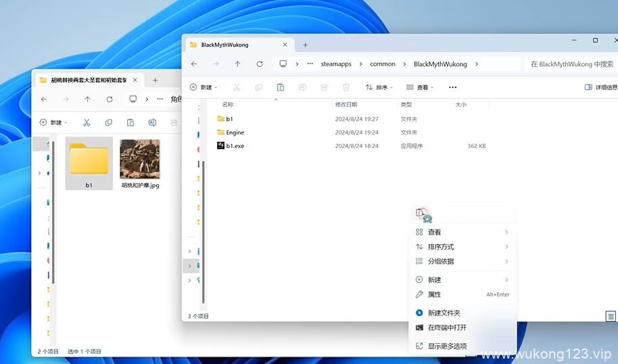The width and height of the screenshot is (618, 364).
Task: Click navigation pane scrollbar in BlackMythWukong window
Action: click(203, 232)
